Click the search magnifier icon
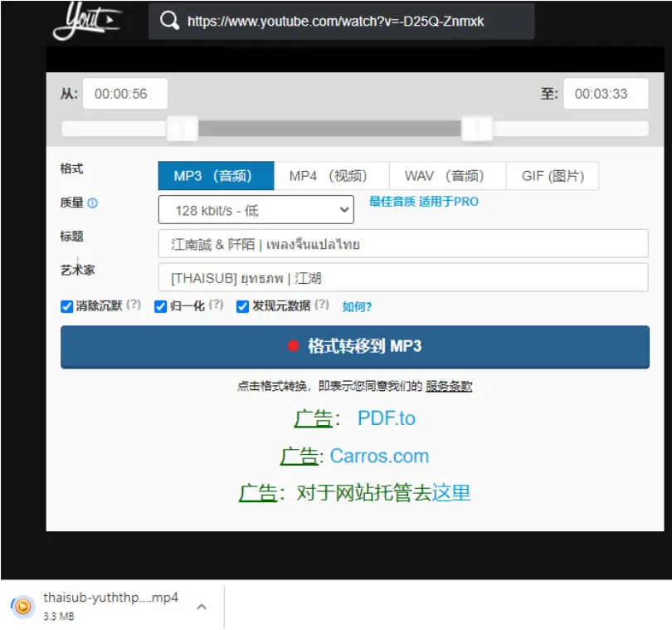 coord(169,21)
